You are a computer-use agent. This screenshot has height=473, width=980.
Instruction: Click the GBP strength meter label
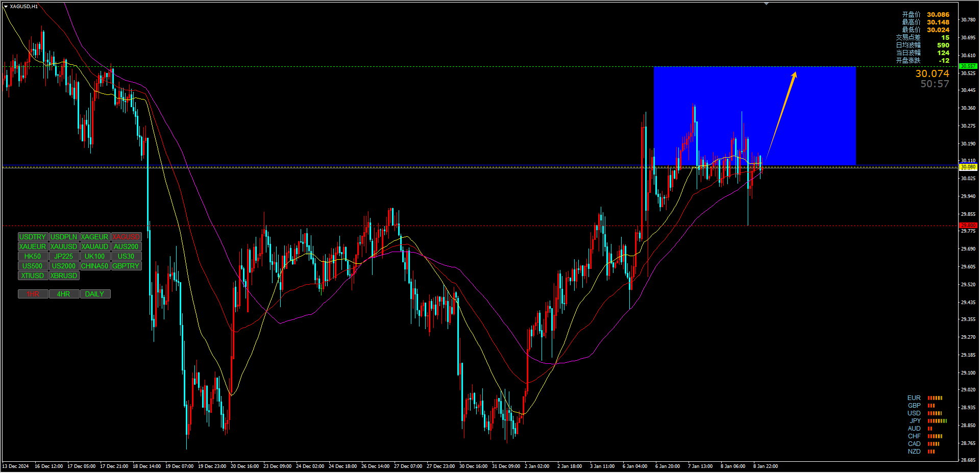(914, 406)
